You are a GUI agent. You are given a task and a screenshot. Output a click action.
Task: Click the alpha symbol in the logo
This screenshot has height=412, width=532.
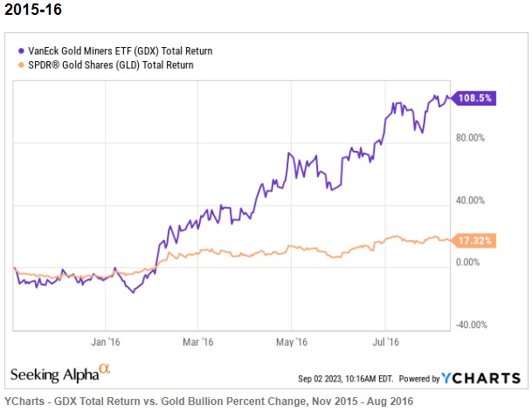[x=104, y=370]
